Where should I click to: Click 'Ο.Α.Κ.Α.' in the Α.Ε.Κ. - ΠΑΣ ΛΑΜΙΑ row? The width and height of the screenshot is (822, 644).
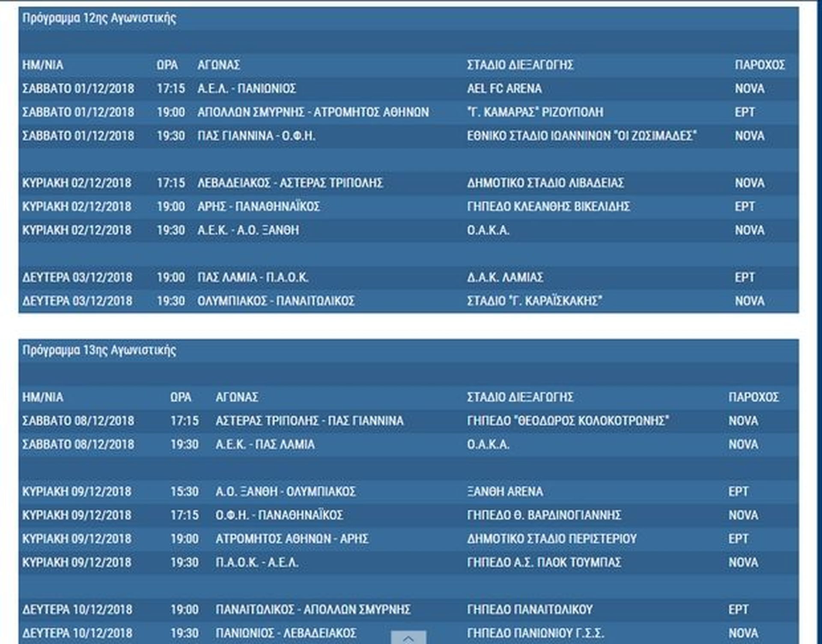click(x=488, y=445)
